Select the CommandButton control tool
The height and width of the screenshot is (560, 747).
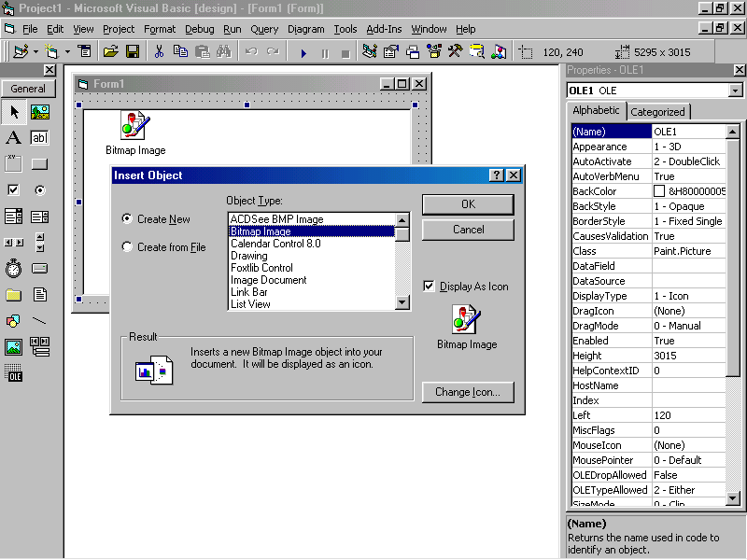point(40,164)
